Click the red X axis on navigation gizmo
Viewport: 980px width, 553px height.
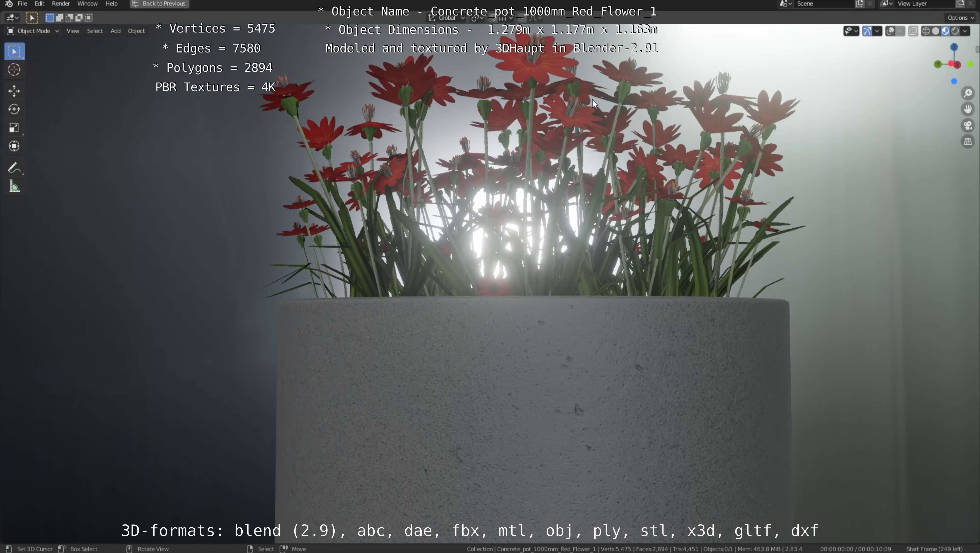(x=957, y=65)
